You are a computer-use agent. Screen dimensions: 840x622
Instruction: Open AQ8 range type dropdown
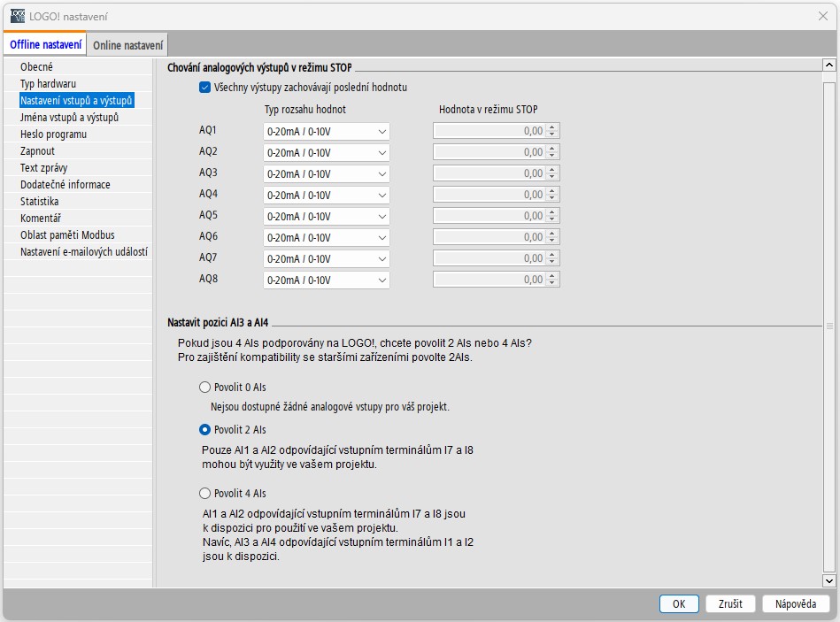point(327,280)
